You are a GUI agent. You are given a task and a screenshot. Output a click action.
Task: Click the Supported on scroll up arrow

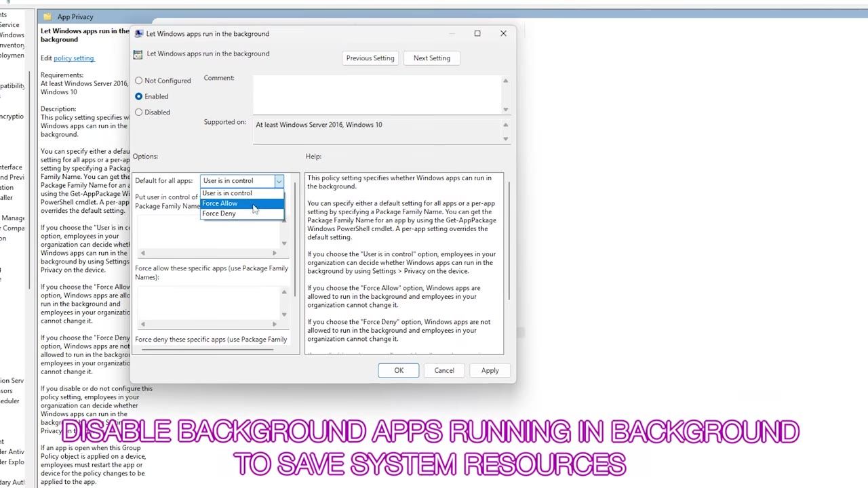[x=505, y=125]
